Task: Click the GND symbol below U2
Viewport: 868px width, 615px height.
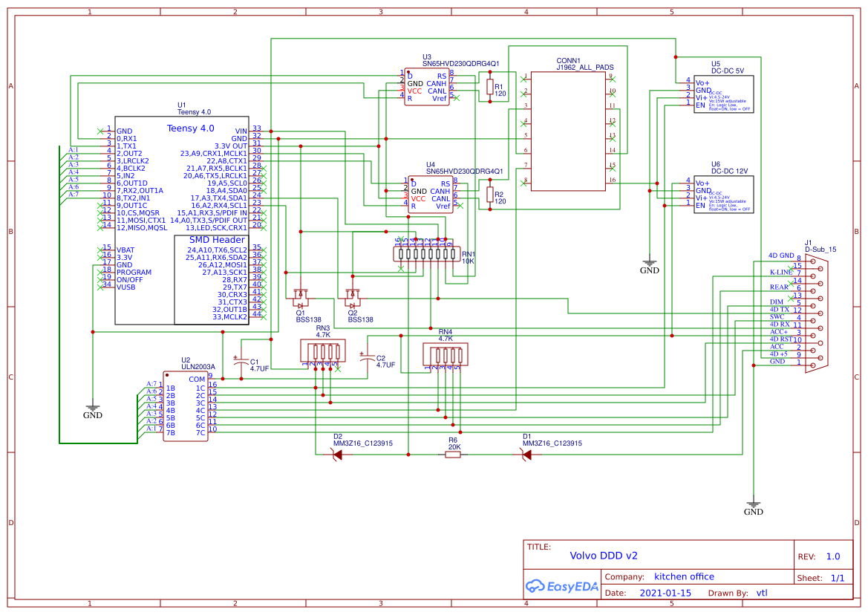Action: pyautogui.click(x=91, y=407)
